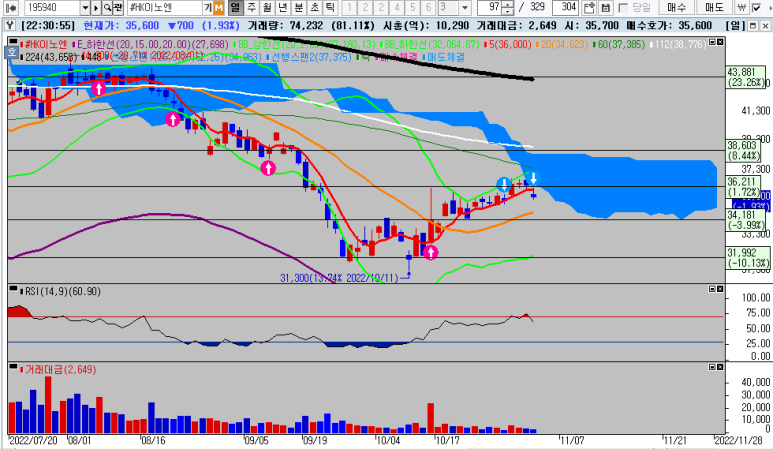The width and height of the screenshot is (773, 449).
Task: Click the 31,992 (-10.13%) price level label
Action: click(x=747, y=258)
